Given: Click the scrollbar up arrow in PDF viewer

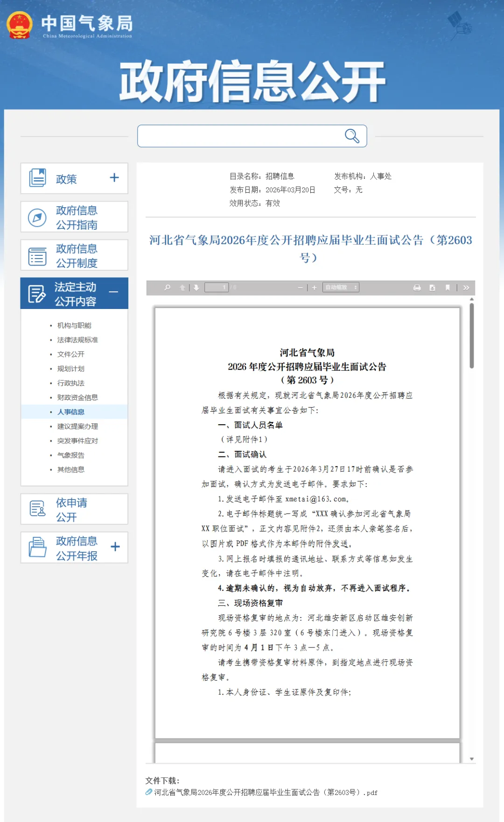Looking at the screenshot, I should (x=472, y=299).
